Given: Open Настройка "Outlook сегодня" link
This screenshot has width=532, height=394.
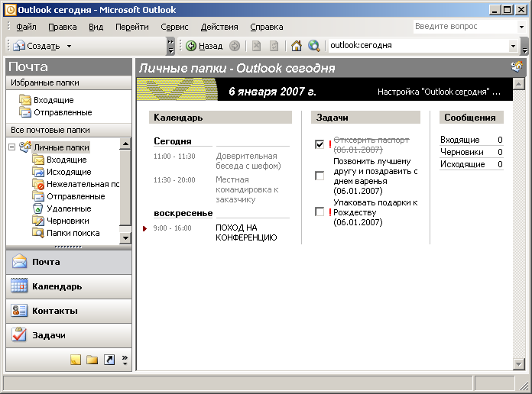Looking at the screenshot, I should [x=439, y=92].
